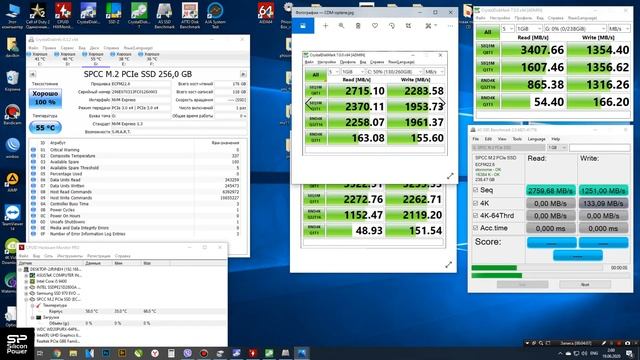The image size is (640, 360).
Task: Open the Сервис menu in CrystalDiskInfo
Action: tap(67, 48)
